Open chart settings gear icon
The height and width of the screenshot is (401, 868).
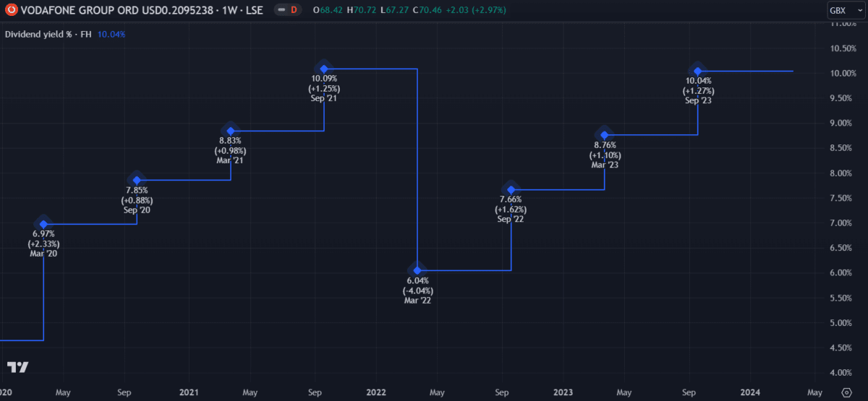(x=848, y=392)
